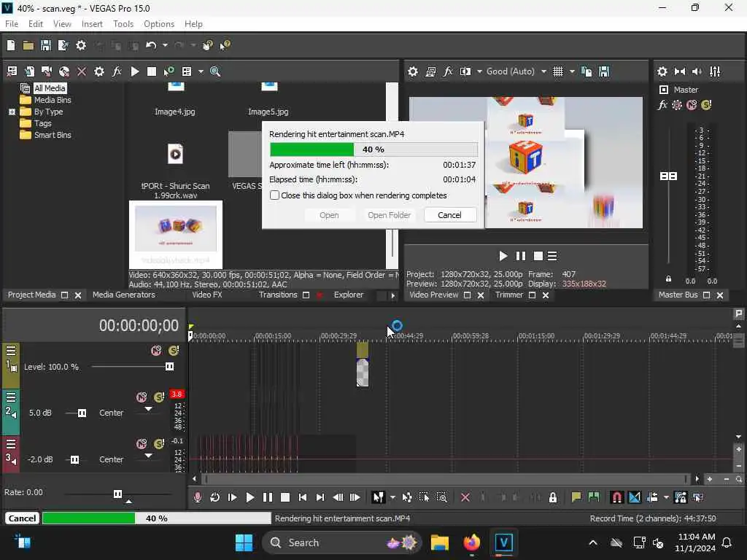The image size is (747, 560).
Task: Click Cancel in the bottom status bar
Action: coord(22,518)
